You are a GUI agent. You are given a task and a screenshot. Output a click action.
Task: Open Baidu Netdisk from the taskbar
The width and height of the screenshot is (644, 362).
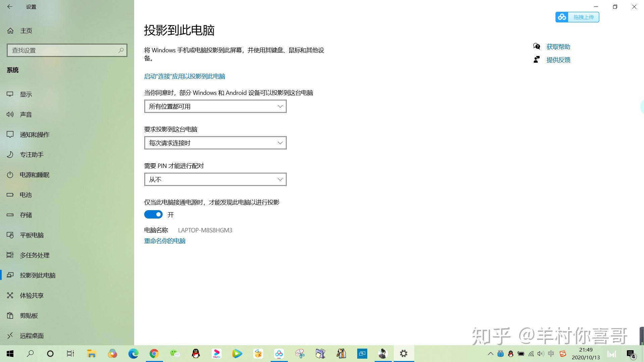[x=279, y=354]
